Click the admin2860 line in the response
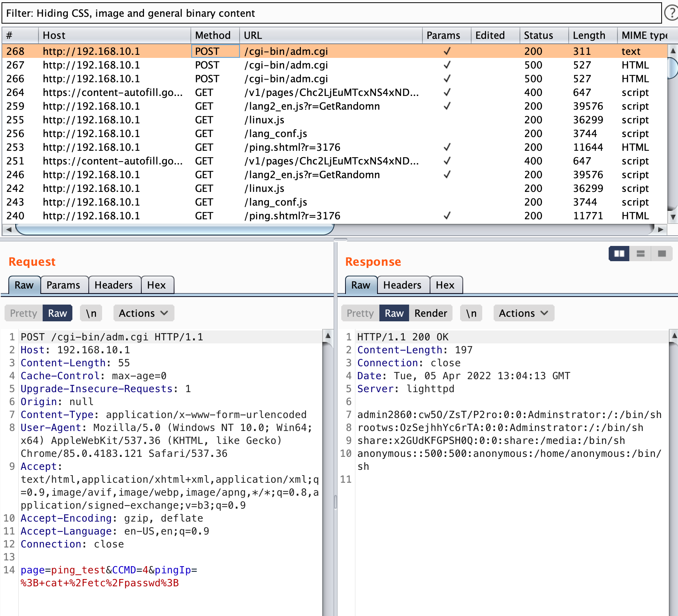 coord(509,415)
